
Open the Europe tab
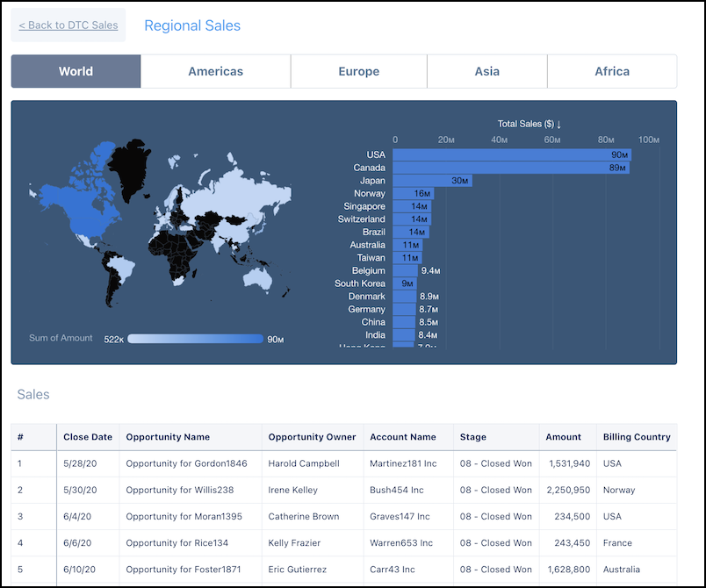(x=359, y=71)
